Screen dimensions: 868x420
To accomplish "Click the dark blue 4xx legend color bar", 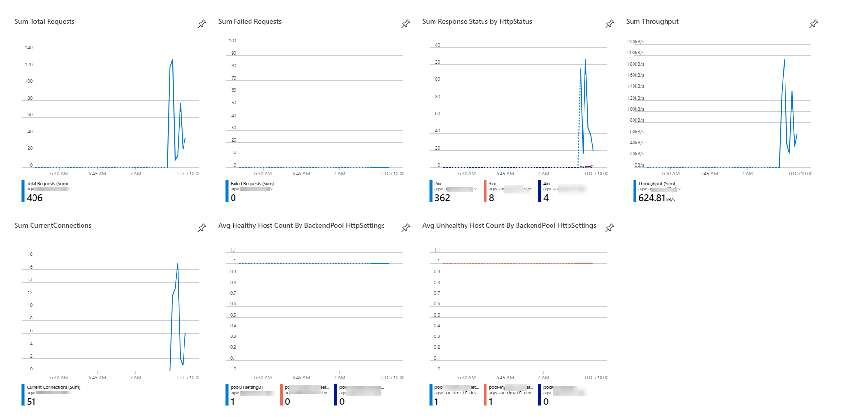I will point(539,191).
